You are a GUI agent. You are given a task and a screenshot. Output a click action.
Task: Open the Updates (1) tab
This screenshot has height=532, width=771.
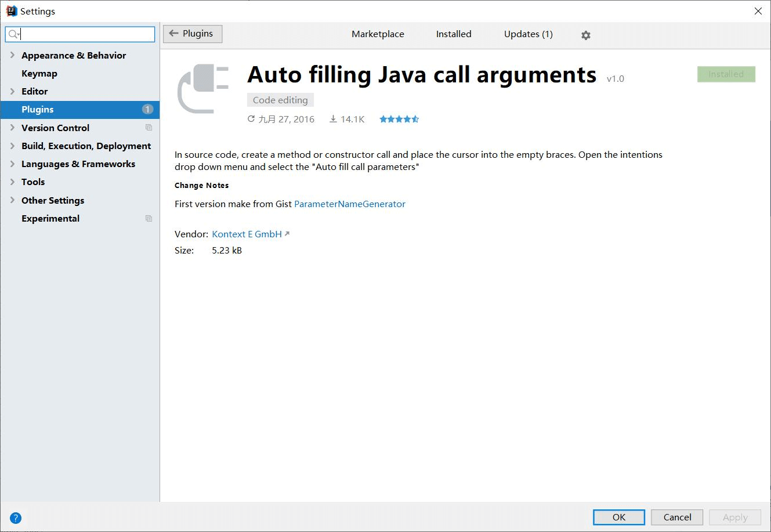528,34
